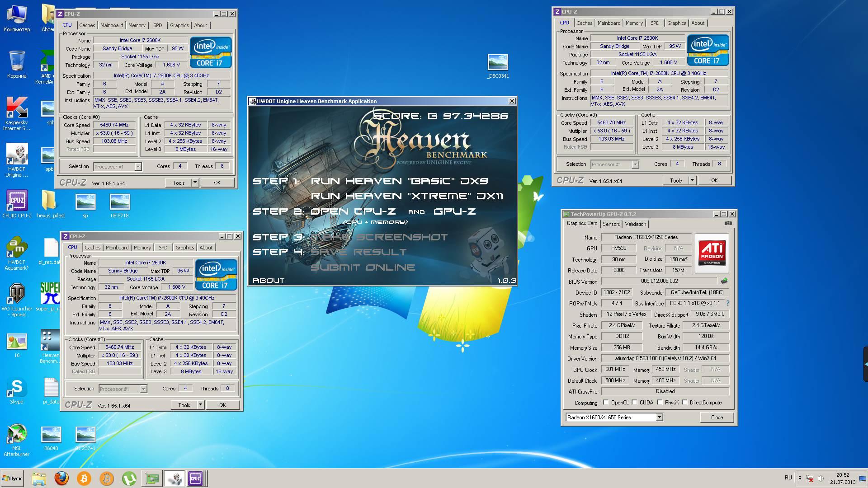Enable the PhysX checkbox in GPU-Z
The width and height of the screenshot is (868, 488).
(x=660, y=403)
